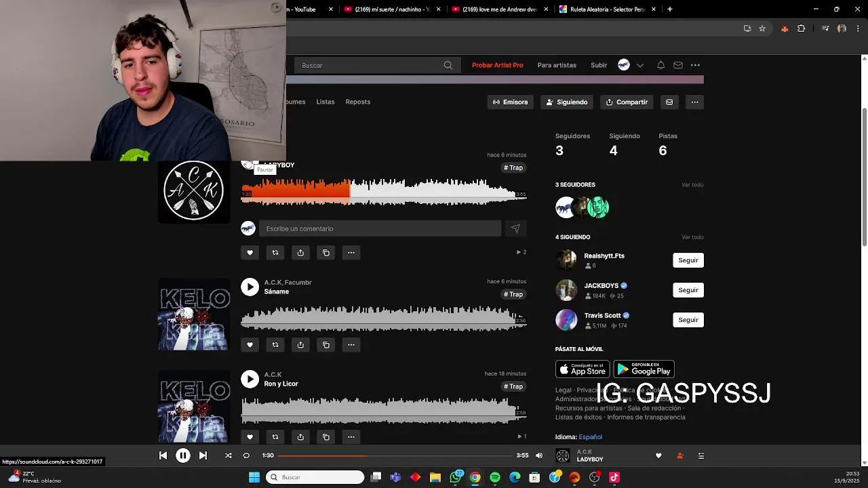
Task: Like the playing track in the player bar
Action: click(658, 455)
